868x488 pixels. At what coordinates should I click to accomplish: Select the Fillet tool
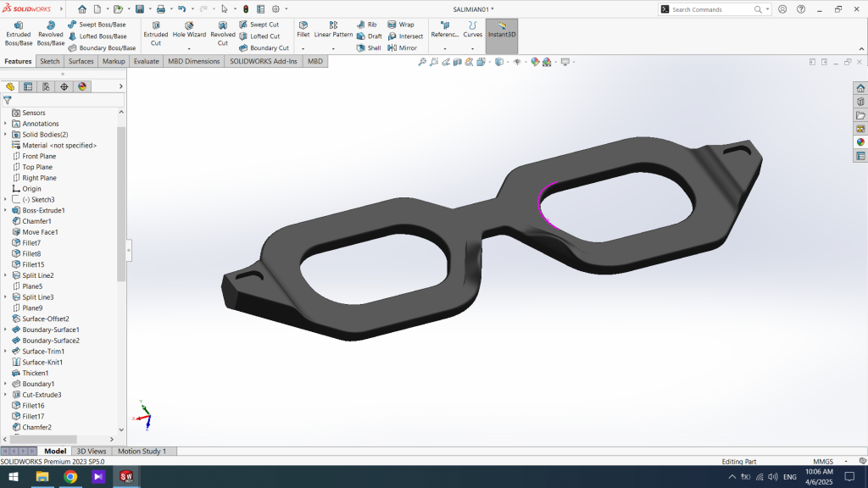[303, 30]
